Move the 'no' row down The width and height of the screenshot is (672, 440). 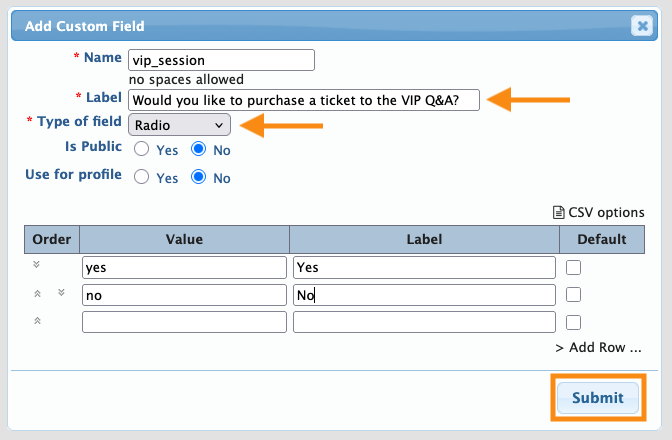coord(61,293)
